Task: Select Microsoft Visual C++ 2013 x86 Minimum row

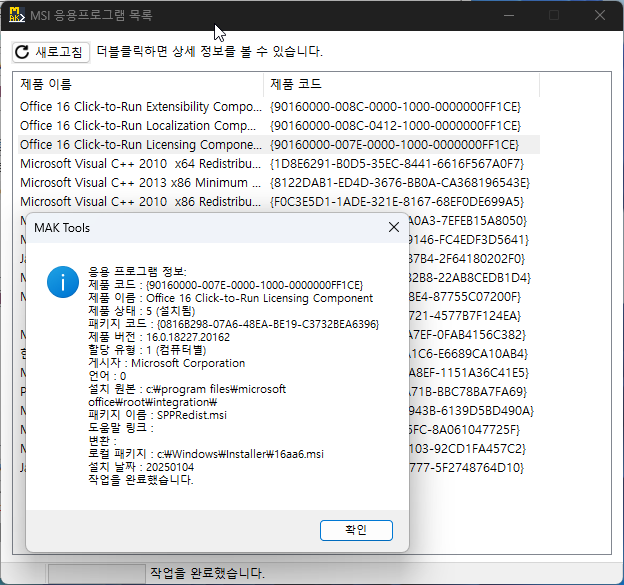Action: 279,183
